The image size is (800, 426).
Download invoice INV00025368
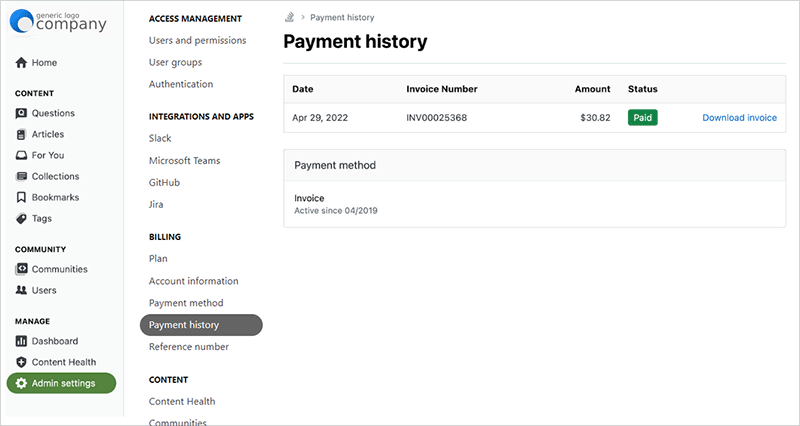tap(739, 117)
